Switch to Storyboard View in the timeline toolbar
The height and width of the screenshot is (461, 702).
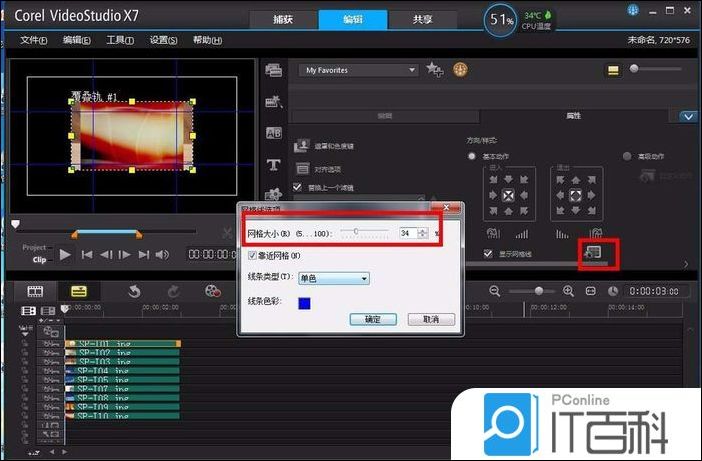(x=36, y=291)
